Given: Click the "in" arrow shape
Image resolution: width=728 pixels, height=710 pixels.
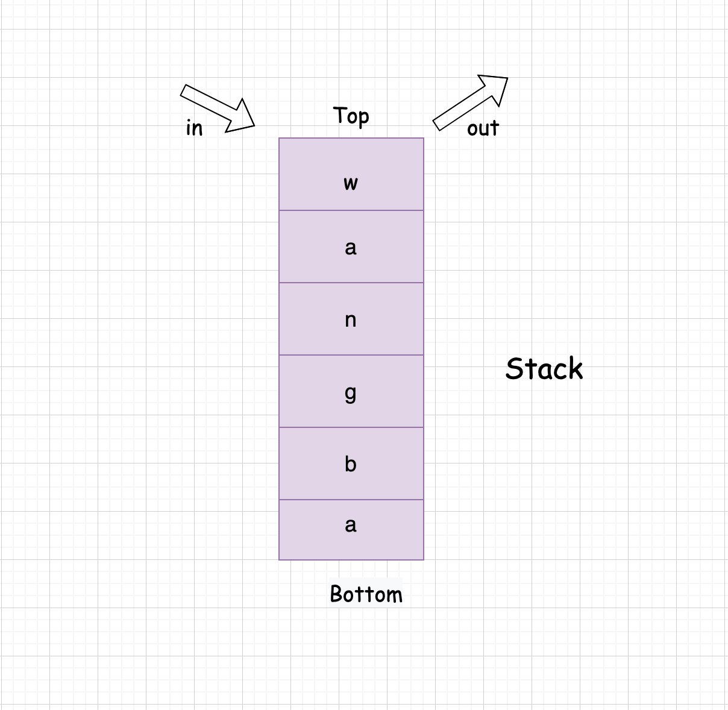Looking at the screenshot, I should pyautogui.click(x=219, y=108).
